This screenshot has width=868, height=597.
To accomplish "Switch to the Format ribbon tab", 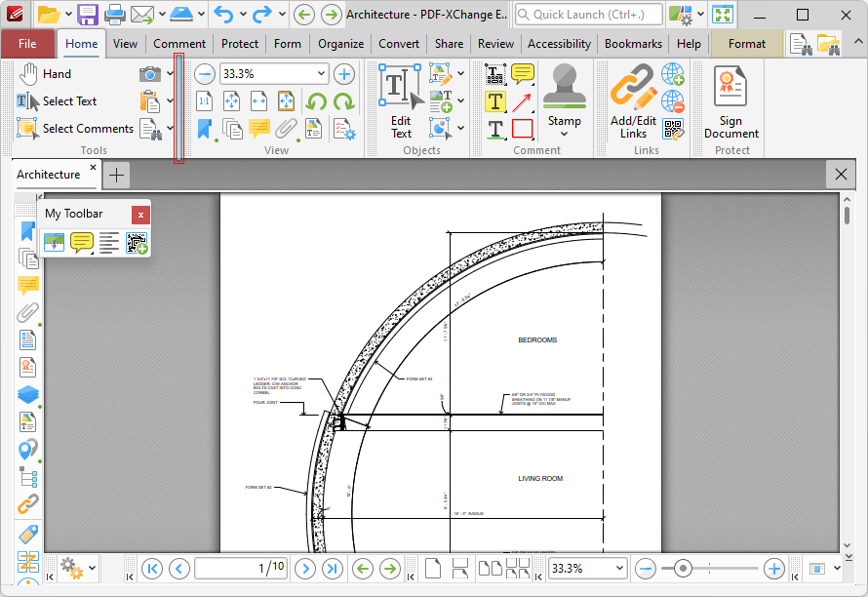I will (747, 44).
